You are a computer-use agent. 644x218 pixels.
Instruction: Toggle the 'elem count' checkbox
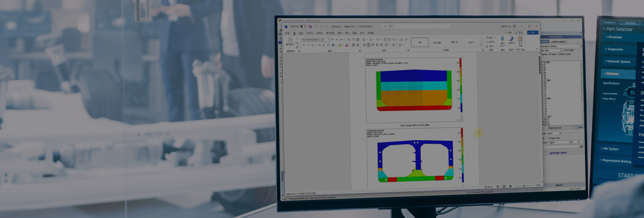tap(559, 54)
